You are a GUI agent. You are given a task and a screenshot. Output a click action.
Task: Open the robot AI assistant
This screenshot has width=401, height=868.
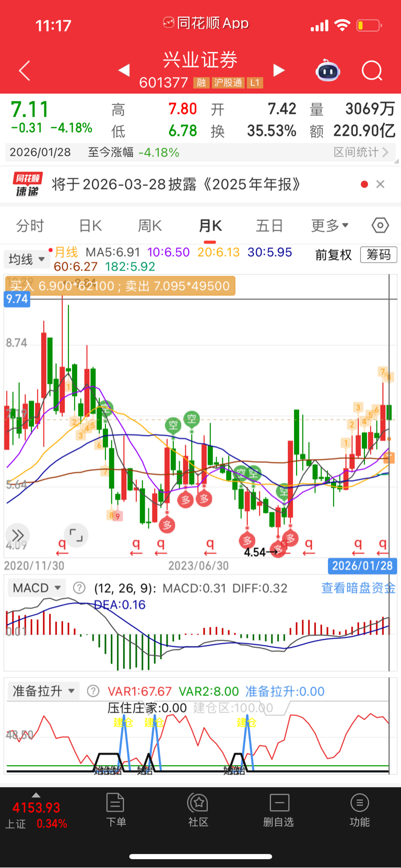[328, 70]
